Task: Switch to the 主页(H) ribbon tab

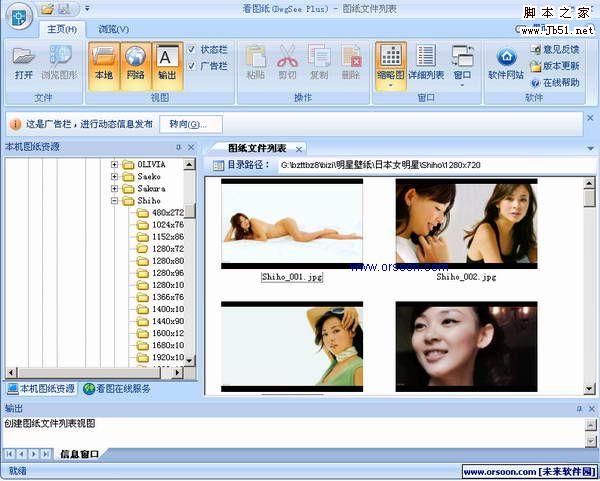Action: [62, 29]
